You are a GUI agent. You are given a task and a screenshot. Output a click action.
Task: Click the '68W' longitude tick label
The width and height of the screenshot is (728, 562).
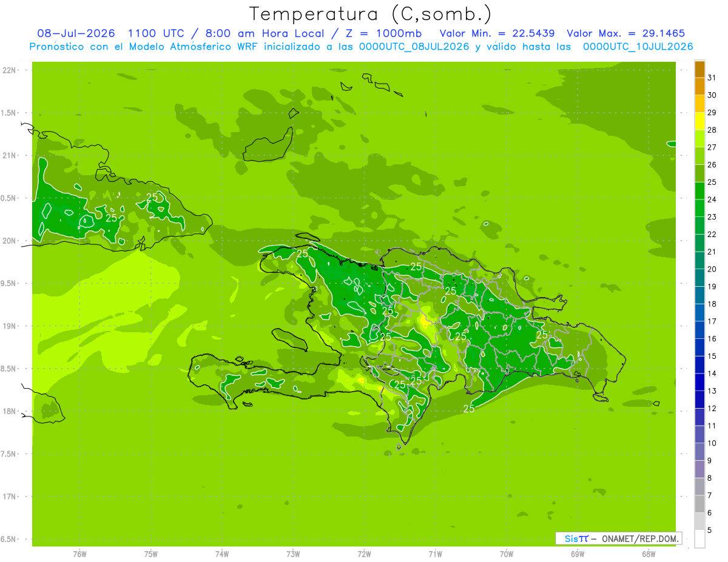pos(649,554)
